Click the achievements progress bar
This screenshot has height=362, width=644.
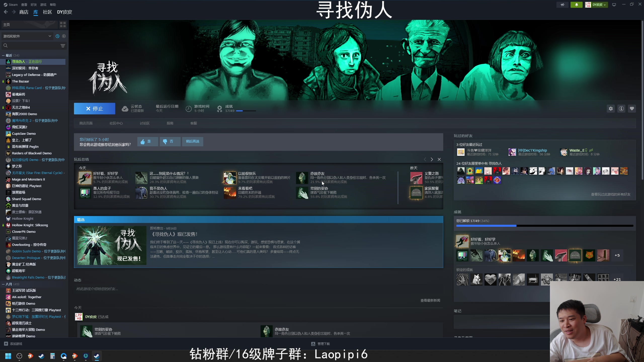545,226
